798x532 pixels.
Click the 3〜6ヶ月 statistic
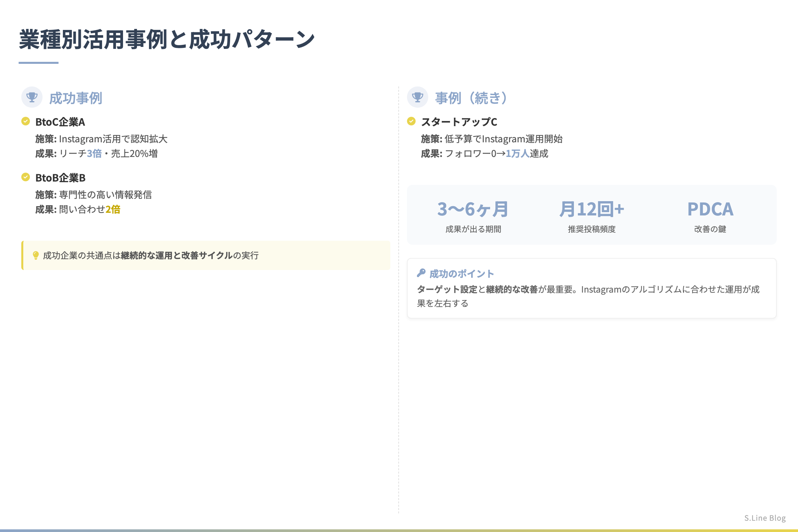[473, 209]
